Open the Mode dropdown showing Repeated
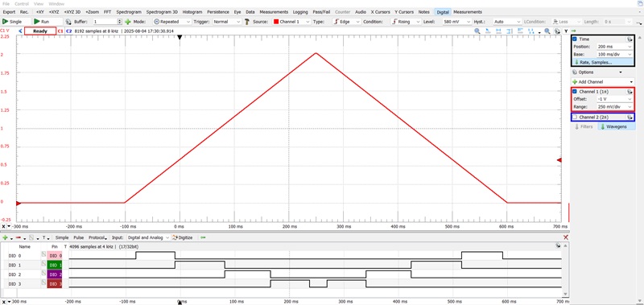The width and height of the screenshot is (644, 305). point(171,22)
